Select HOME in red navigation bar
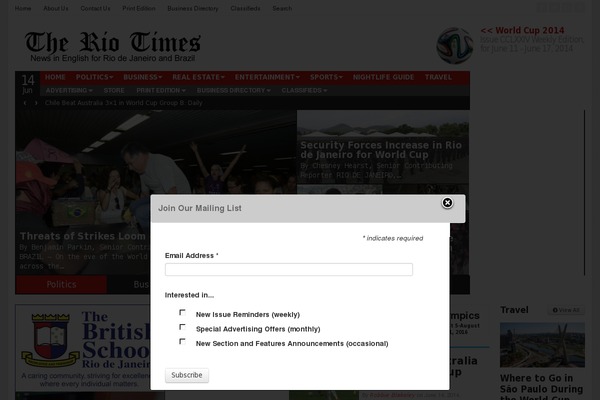600x400 pixels. (x=55, y=77)
